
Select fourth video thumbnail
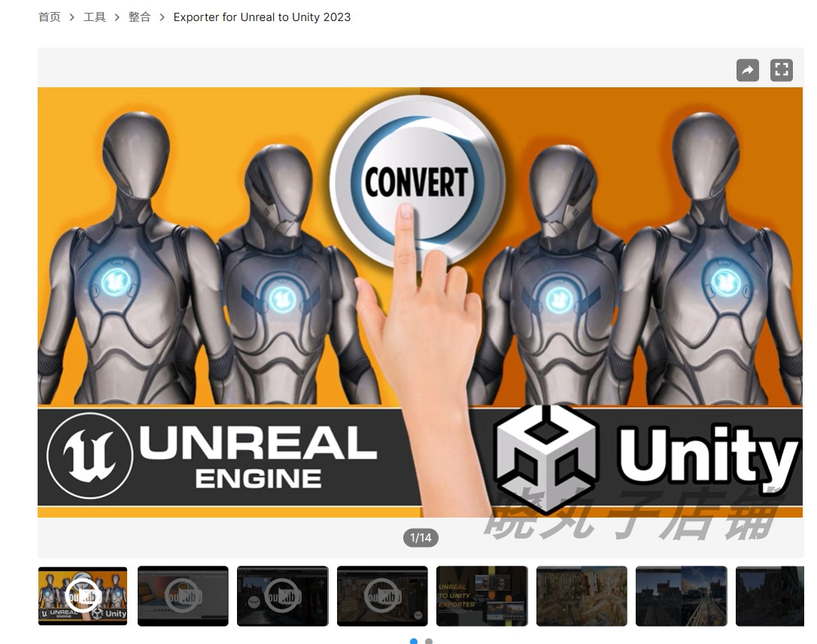tap(382, 596)
